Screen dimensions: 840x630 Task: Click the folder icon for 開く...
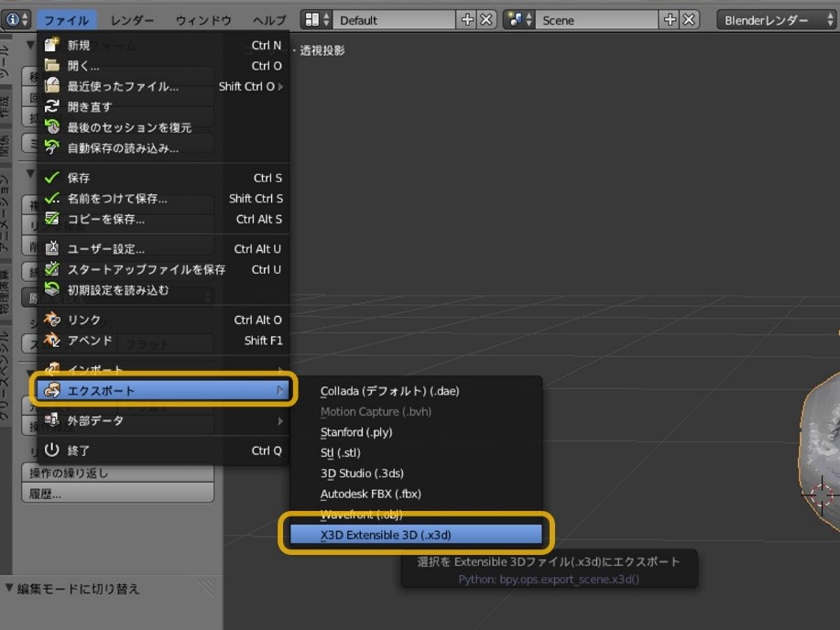coord(51,66)
